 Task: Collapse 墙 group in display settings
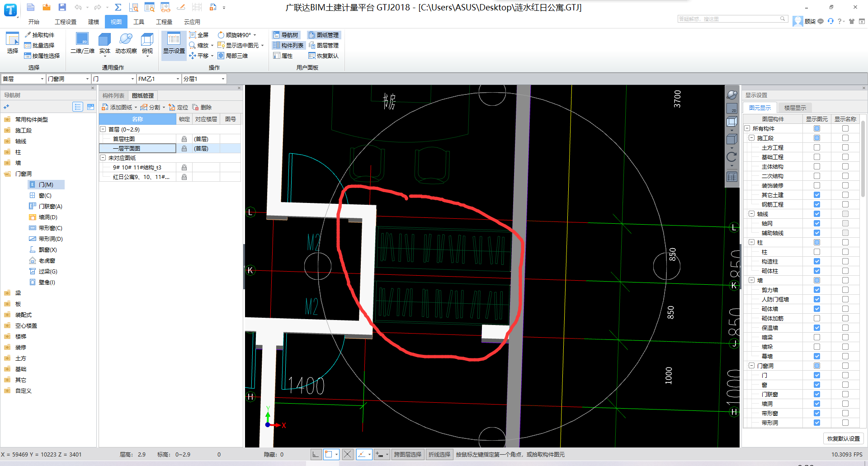[x=752, y=280]
